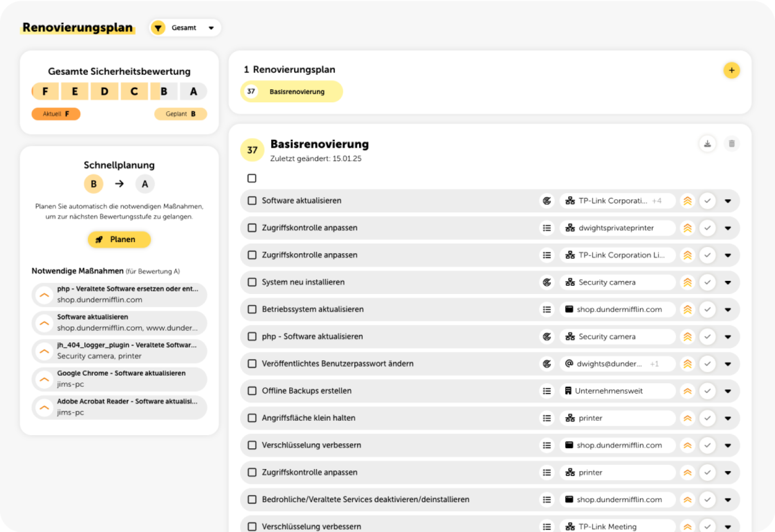Screen dimensions: 775x532
Task: Mark Software aktualisieren row done with checkmark
Action: pos(707,201)
